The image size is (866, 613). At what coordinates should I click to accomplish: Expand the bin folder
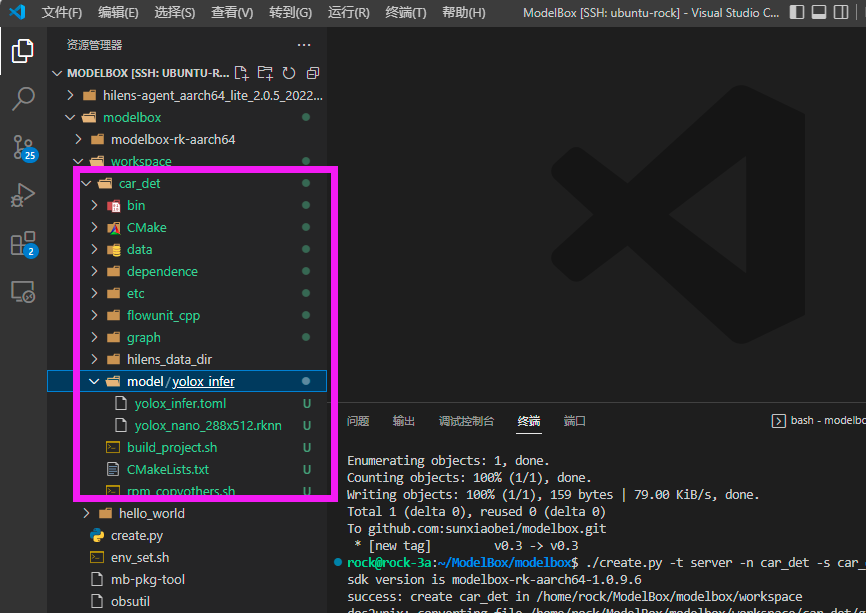click(x=94, y=205)
